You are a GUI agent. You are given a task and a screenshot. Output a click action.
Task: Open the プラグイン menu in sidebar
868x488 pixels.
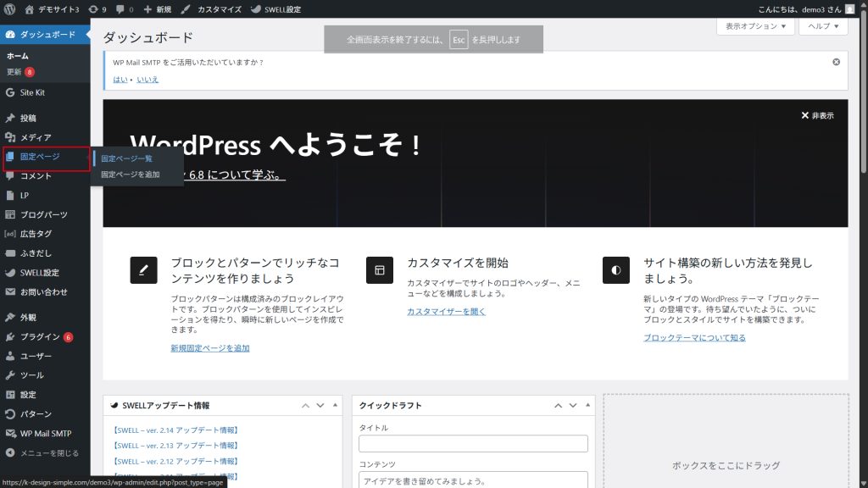(x=40, y=336)
